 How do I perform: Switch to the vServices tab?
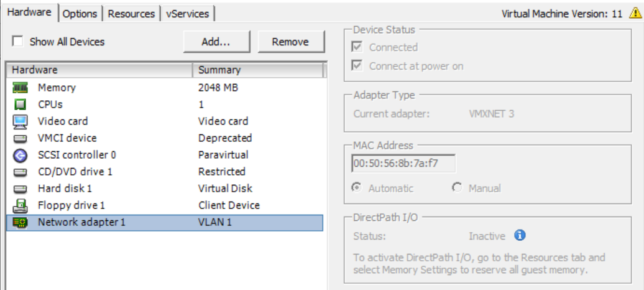tap(188, 14)
